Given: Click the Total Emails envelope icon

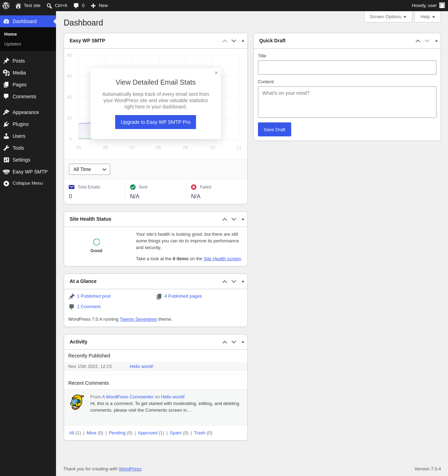Looking at the screenshot, I should [72, 187].
